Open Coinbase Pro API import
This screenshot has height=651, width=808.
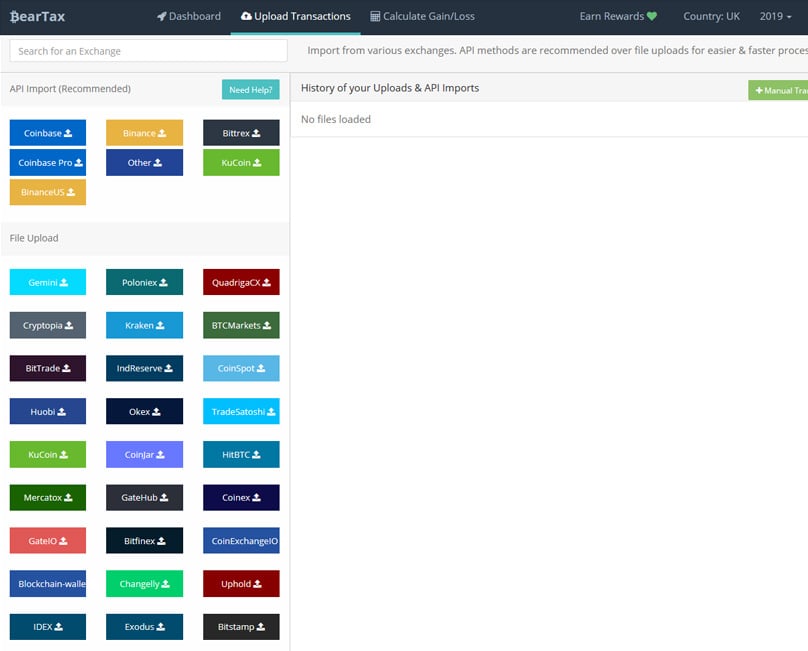(x=48, y=163)
